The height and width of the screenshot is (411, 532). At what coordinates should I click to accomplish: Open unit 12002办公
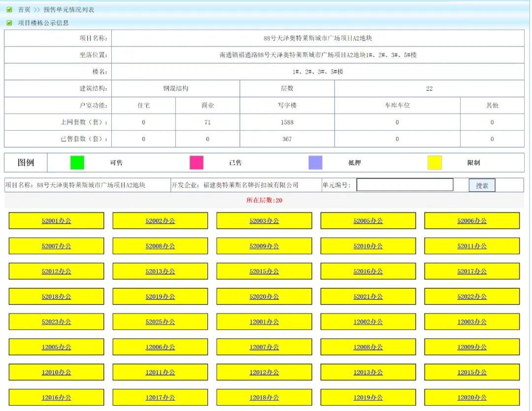point(368,322)
